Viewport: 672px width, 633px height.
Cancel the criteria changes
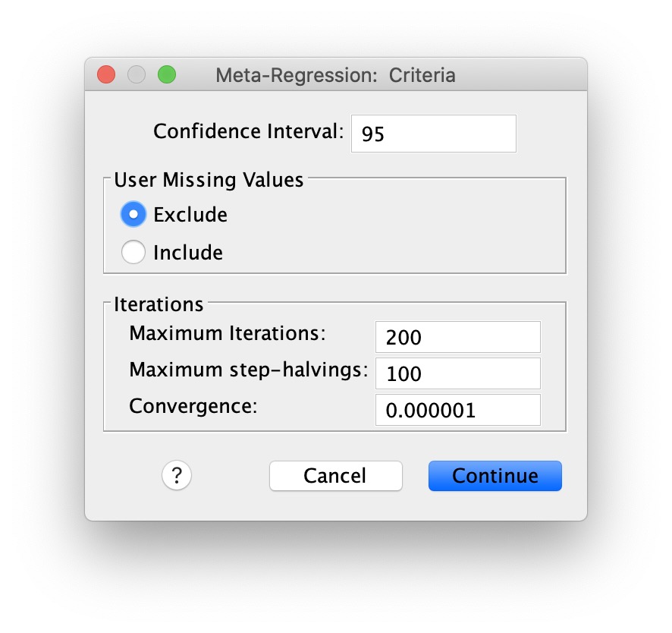[x=336, y=476]
